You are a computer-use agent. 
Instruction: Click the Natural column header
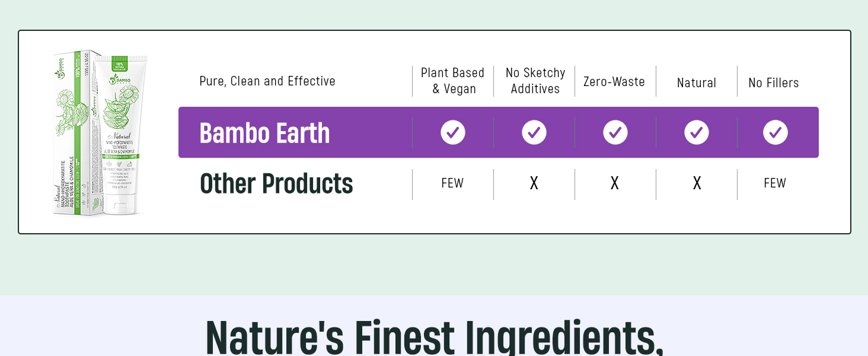(697, 83)
